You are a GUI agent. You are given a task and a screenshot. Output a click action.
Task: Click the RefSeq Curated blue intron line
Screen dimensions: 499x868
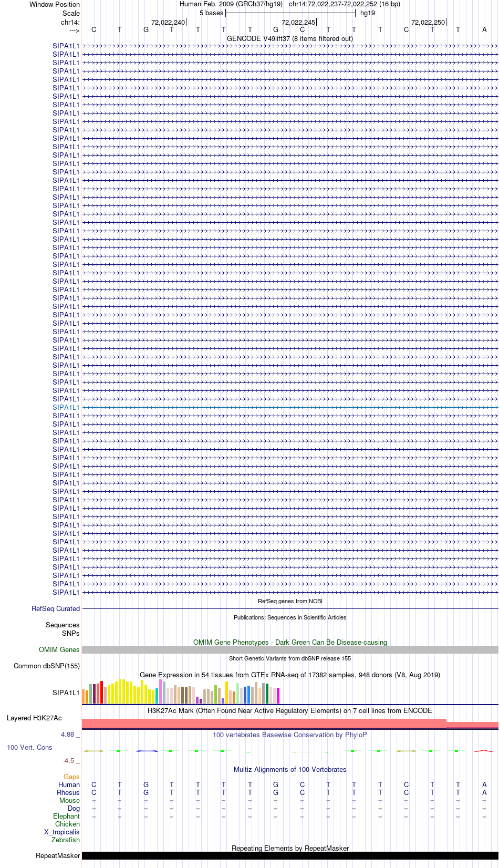(290, 609)
